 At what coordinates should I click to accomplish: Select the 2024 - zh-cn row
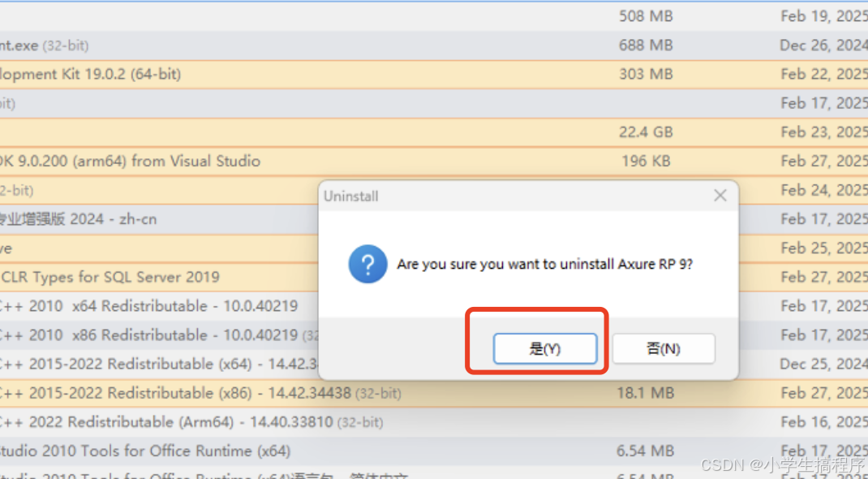(x=160, y=219)
